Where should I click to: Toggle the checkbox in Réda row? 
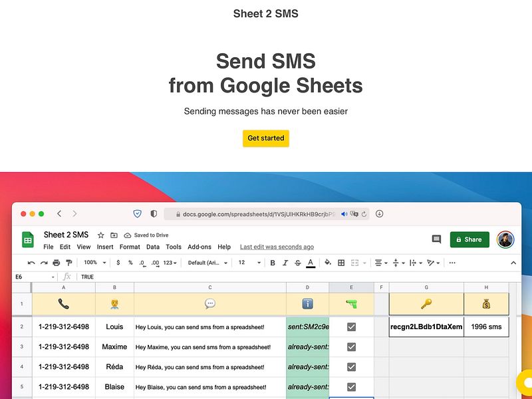[x=352, y=367]
